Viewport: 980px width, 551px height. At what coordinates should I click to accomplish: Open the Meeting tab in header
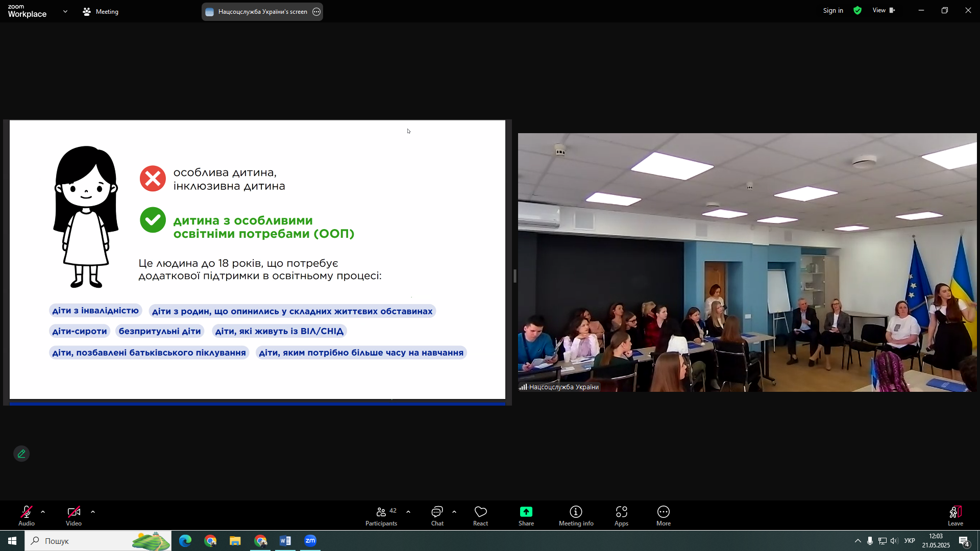[x=101, y=11]
